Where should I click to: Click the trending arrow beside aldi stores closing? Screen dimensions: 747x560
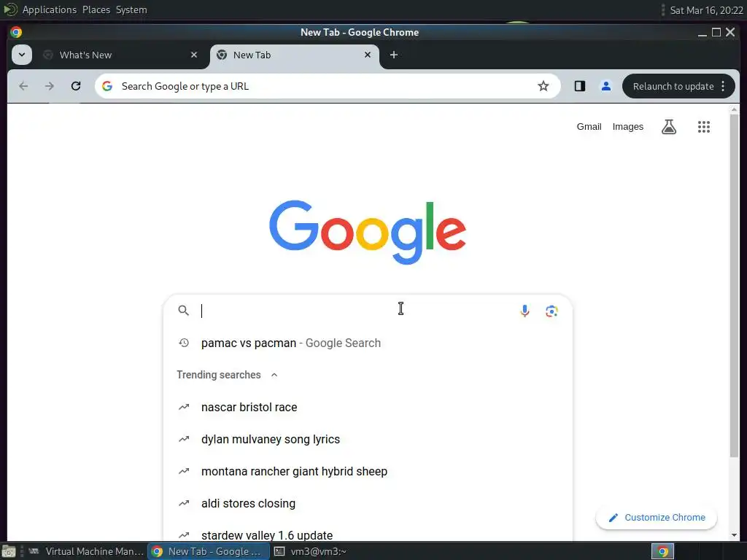(x=183, y=503)
